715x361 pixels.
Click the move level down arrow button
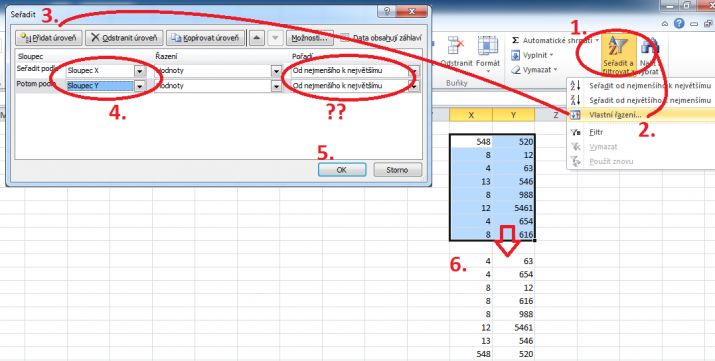coord(275,38)
